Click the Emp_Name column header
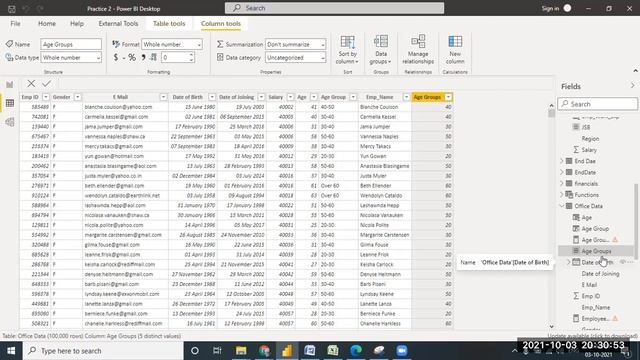The image size is (640, 360). point(380,97)
